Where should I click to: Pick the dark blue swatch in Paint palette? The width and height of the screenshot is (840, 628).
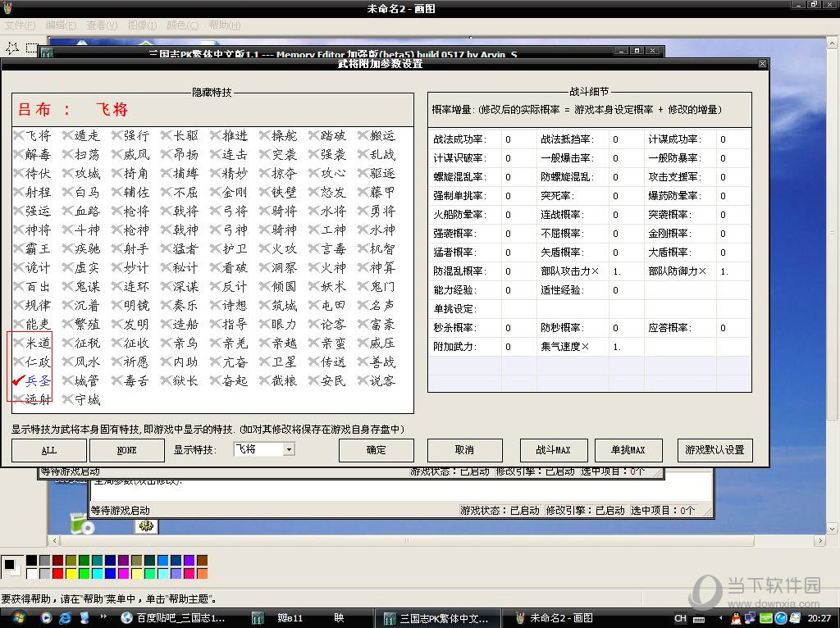pyautogui.click(x=111, y=561)
